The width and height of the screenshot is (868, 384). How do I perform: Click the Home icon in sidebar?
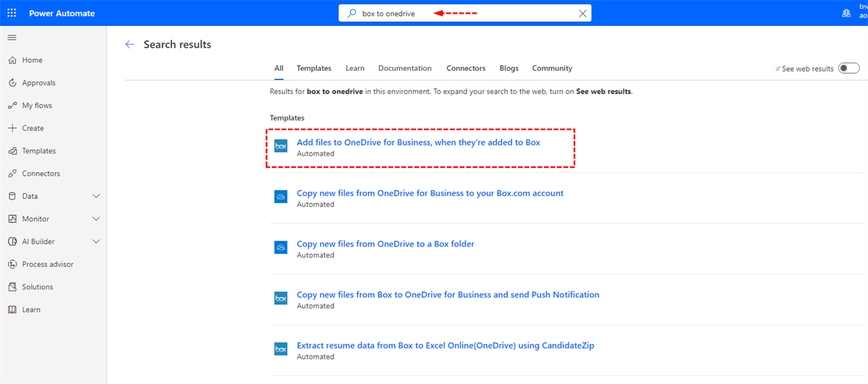tap(12, 60)
